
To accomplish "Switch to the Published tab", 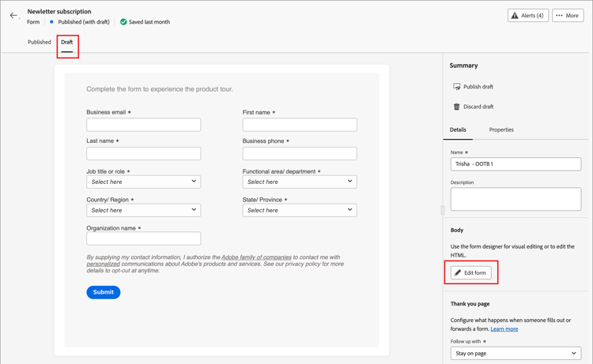I will 40,43.
